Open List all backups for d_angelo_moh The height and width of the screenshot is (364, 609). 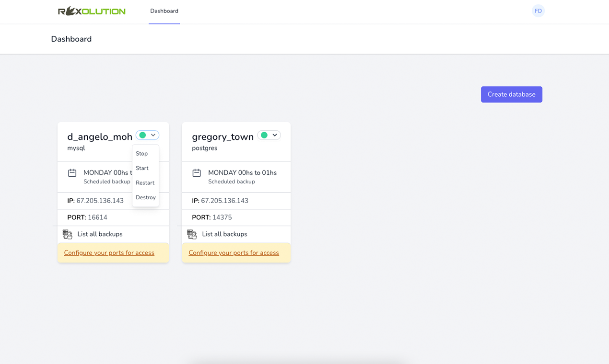100,234
